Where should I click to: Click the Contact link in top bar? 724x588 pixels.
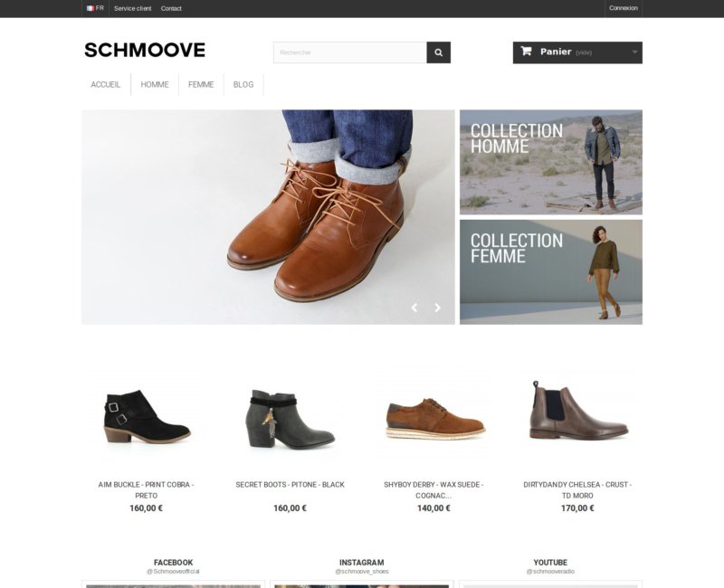[x=171, y=8]
